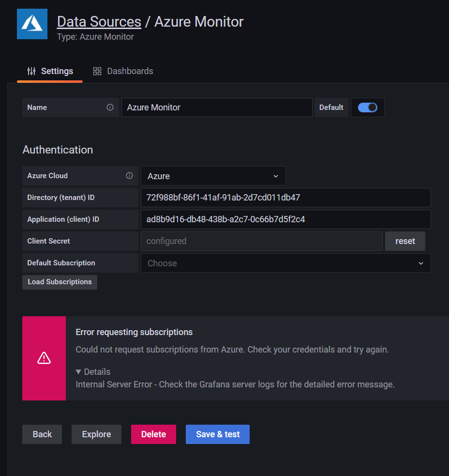
Task: Switch to the Dashboards tab
Action: coord(130,71)
